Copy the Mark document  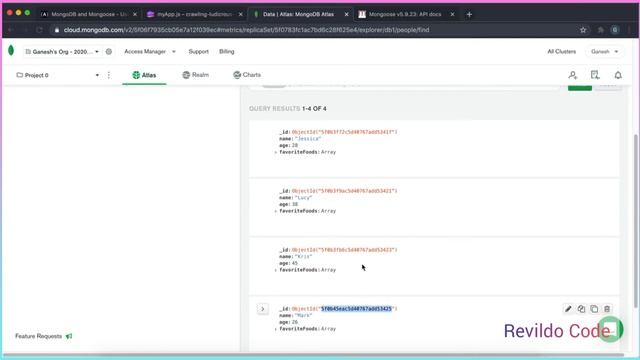click(x=581, y=309)
